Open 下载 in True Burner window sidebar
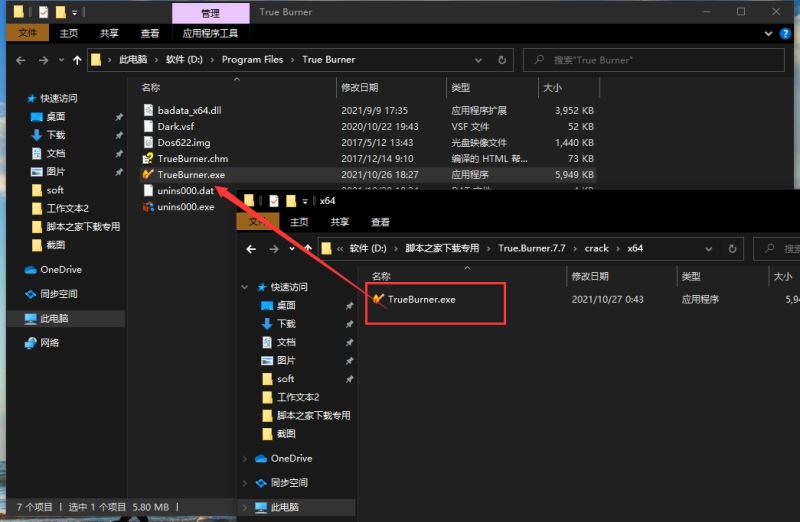 pyautogui.click(x=56, y=135)
